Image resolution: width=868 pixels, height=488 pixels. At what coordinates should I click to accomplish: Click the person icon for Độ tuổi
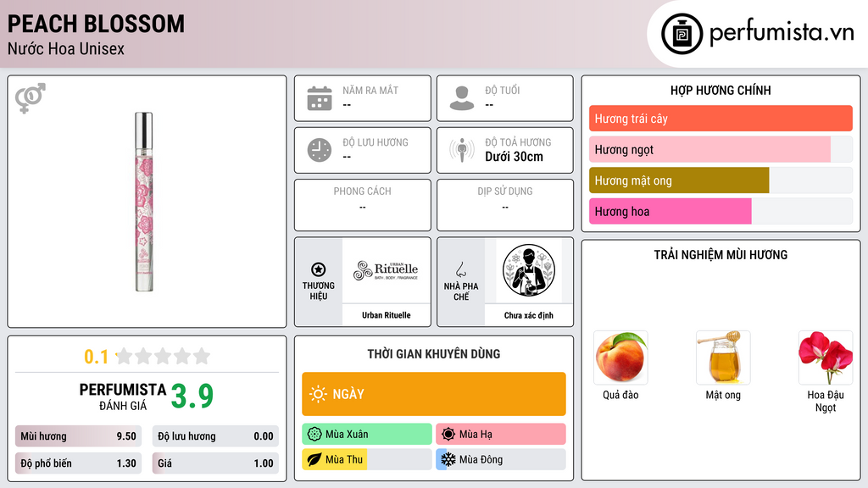[462, 98]
